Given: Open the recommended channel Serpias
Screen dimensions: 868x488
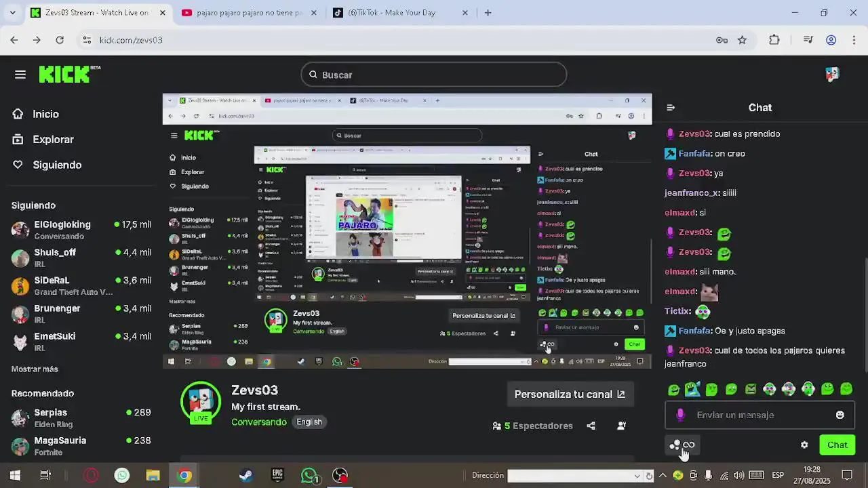Looking at the screenshot, I should click(81, 418).
